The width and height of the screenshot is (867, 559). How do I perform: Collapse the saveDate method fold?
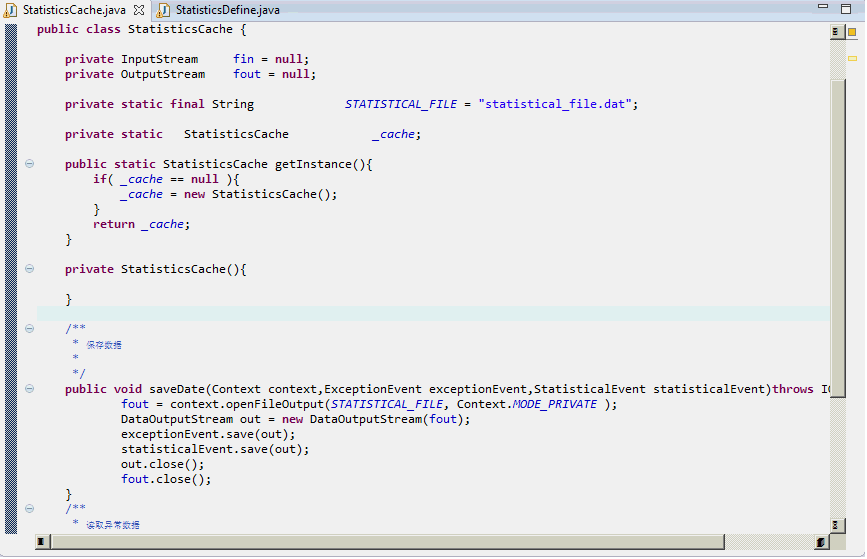(30, 389)
